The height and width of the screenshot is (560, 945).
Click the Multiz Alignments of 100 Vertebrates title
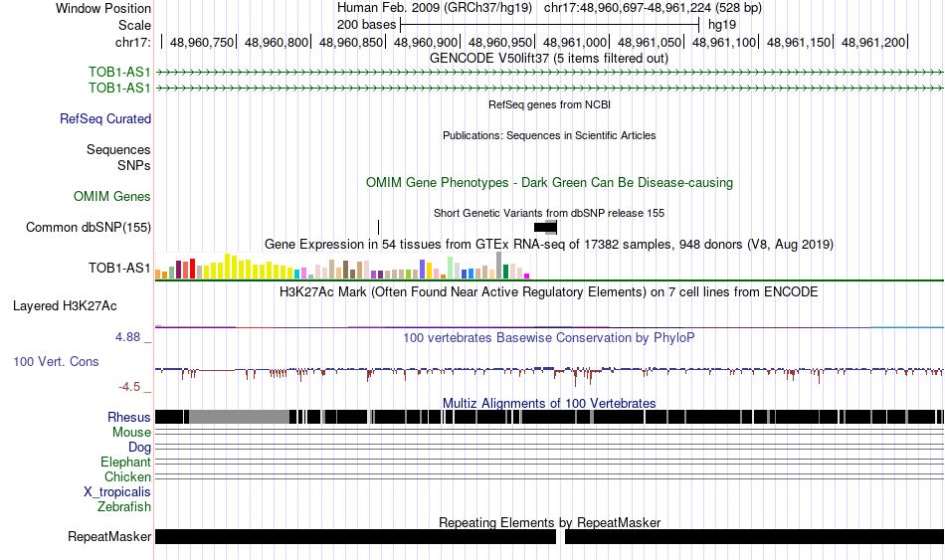pyautogui.click(x=549, y=403)
